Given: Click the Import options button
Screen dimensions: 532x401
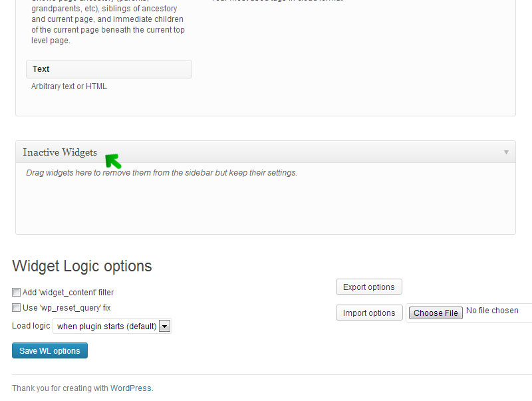Looking at the screenshot, I should pyautogui.click(x=368, y=313).
